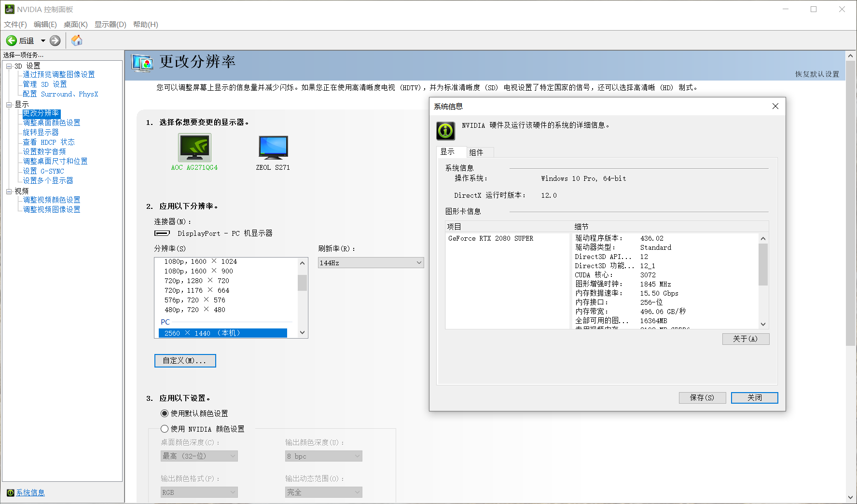This screenshot has height=504, width=857.
Task: Open the home page via house icon
Action: coord(76,41)
